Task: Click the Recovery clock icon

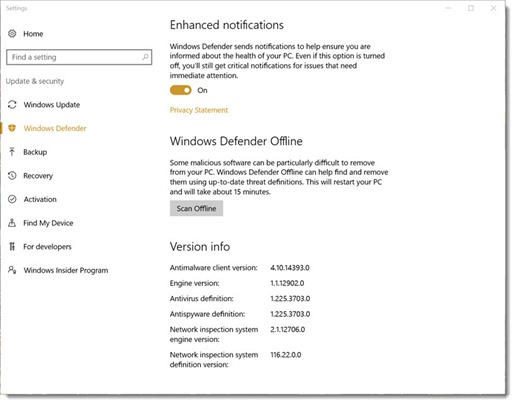Action: [x=12, y=175]
